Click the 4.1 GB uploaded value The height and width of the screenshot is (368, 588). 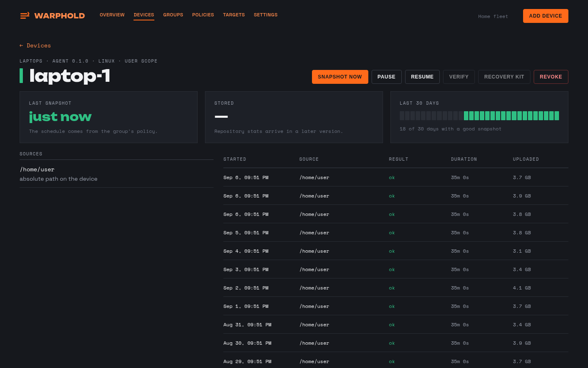pos(522,288)
